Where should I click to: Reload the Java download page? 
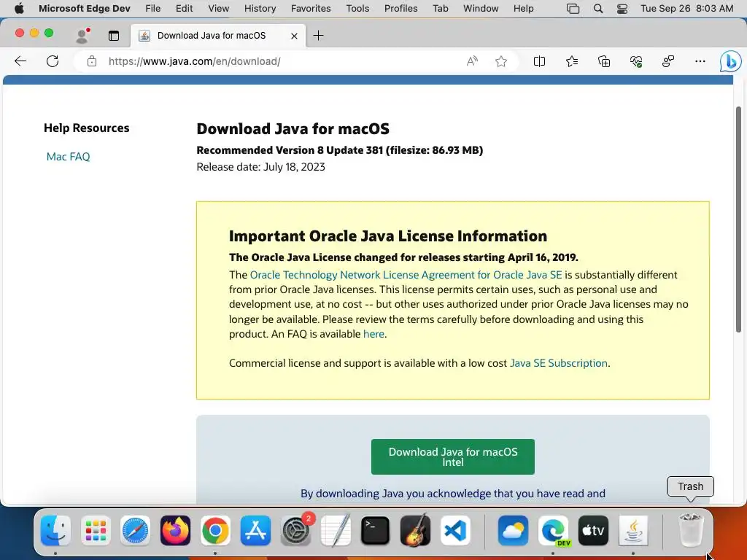click(53, 61)
